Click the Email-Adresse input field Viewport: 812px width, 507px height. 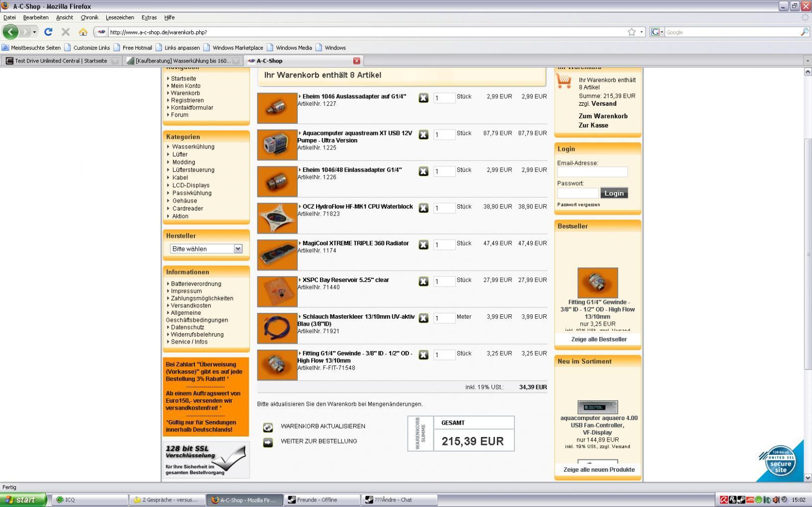[x=592, y=172]
